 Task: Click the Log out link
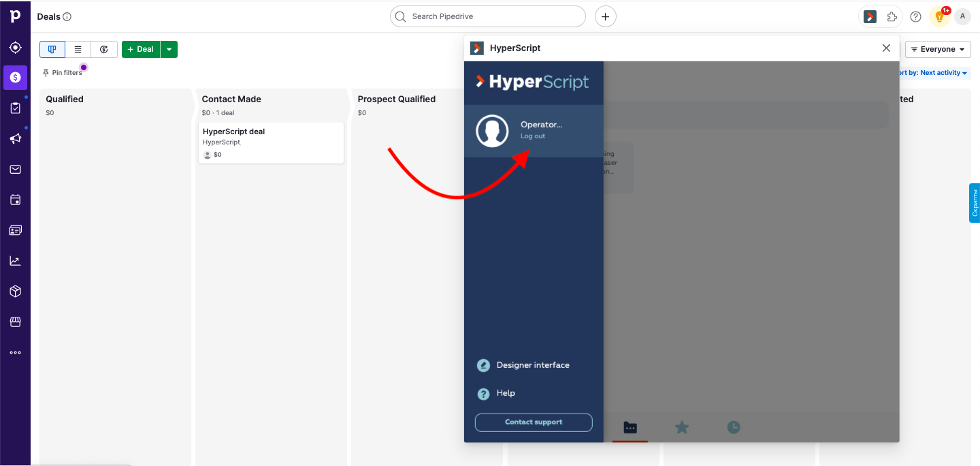pyautogui.click(x=533, y=136)
